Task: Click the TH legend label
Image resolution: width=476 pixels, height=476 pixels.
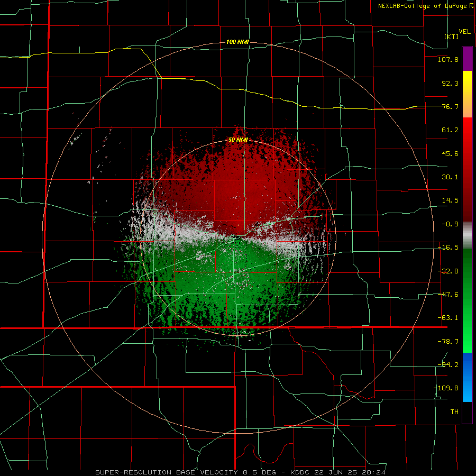Action: [454, 412]
